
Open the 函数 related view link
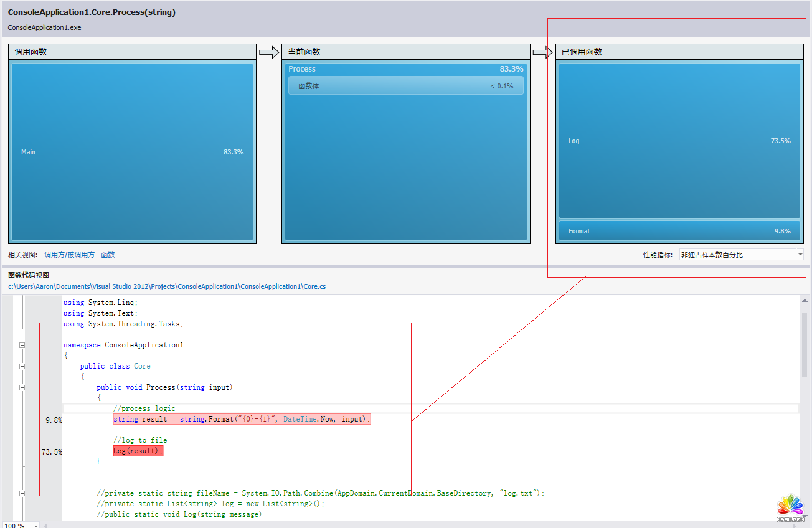[x=108, y=255]
